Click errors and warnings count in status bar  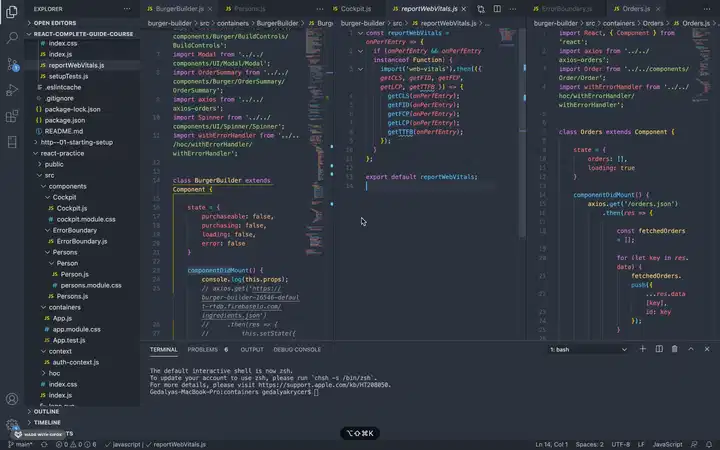click(x=76, y=444)
